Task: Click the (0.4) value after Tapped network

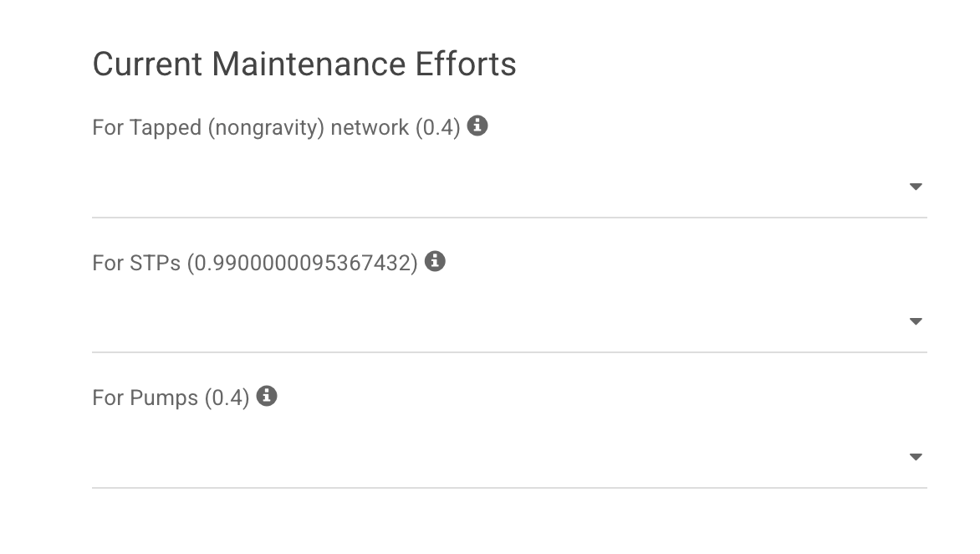Action: tap(438, 128)
